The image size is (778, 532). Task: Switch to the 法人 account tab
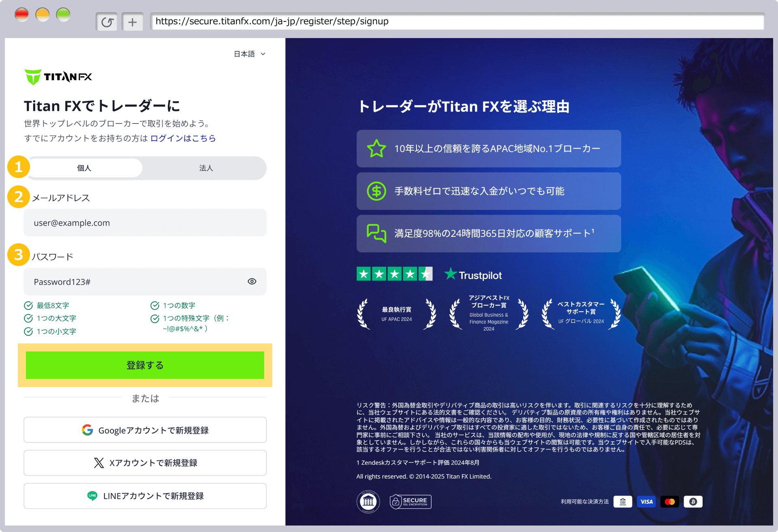click(206, 168)
